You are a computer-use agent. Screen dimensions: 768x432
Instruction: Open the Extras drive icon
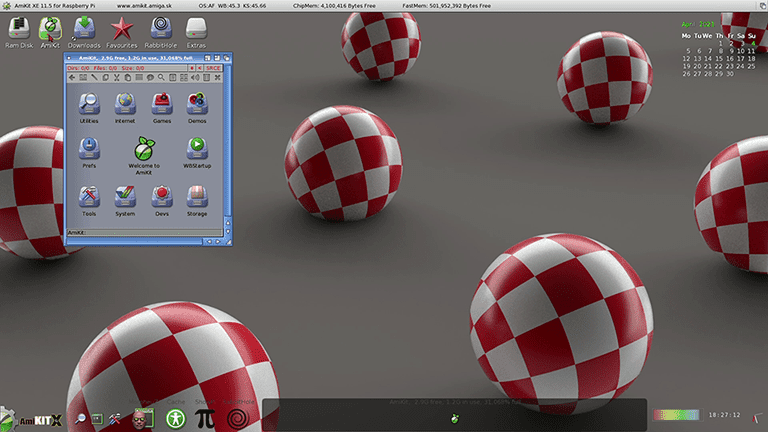coord(196,32)
